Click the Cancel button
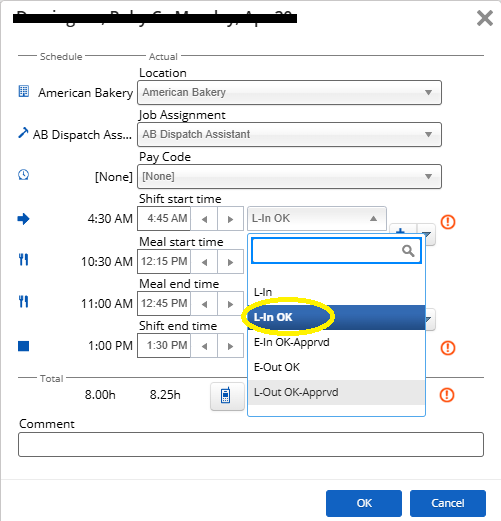This screenshot has width=501, height=521. 448,503
